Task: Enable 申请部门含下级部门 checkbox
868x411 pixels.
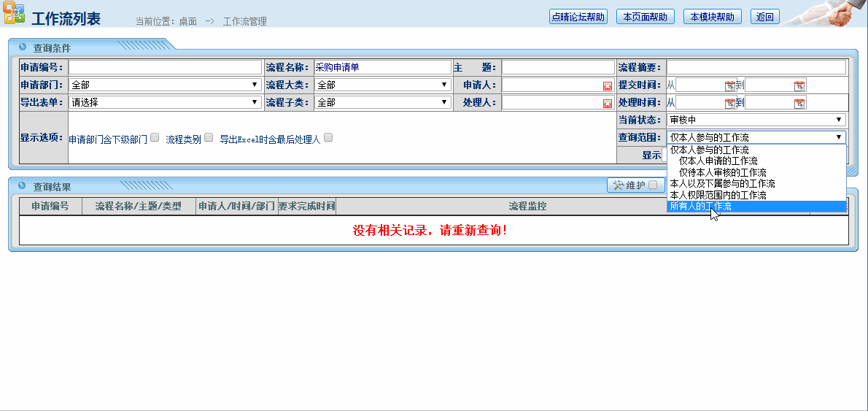Action: [x=155, y=137]
